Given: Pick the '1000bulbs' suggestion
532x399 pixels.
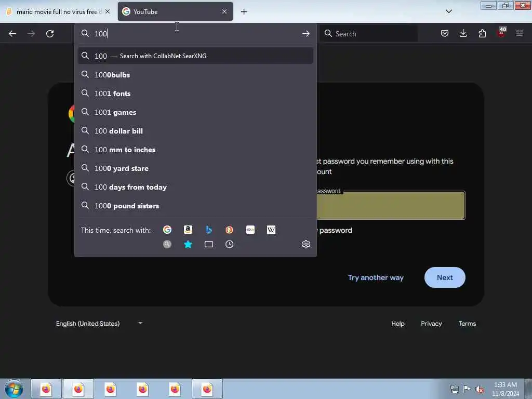Looking at the screenshot, I should coord(195,75).
